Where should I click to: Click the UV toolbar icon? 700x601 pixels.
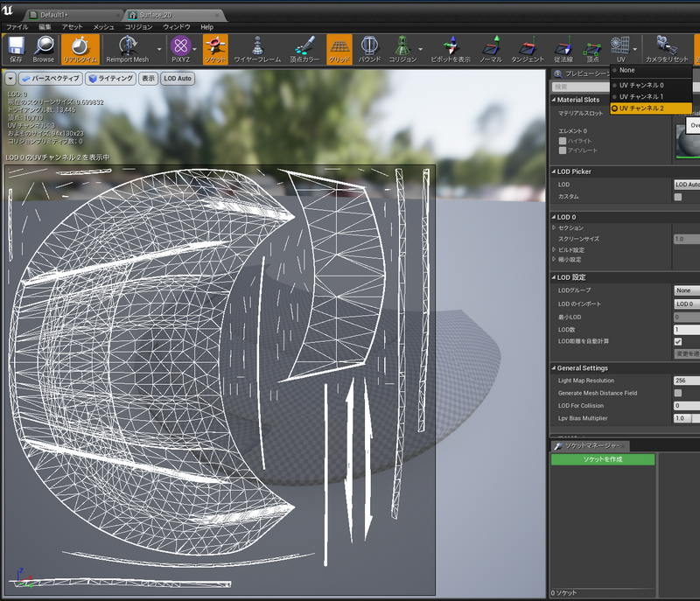click(620, 50)
